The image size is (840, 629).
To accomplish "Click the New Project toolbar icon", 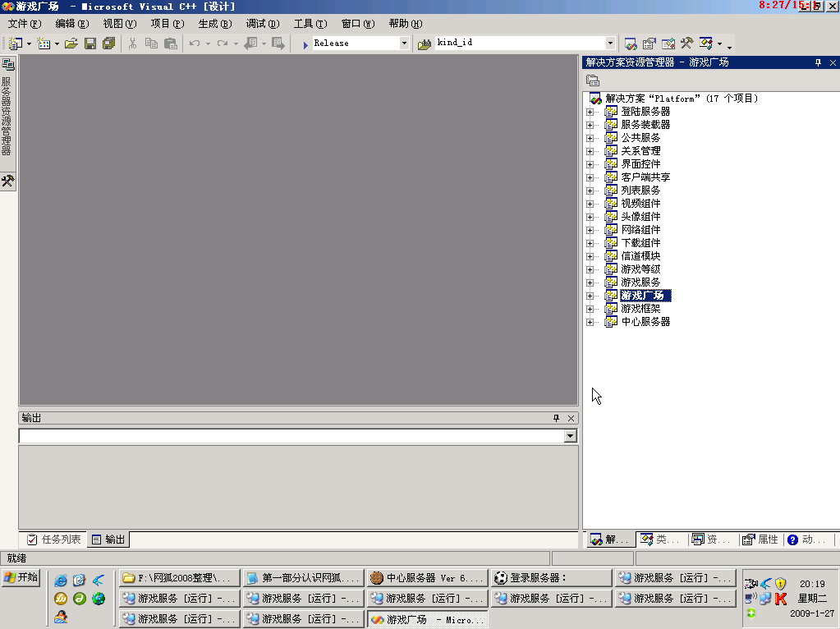I will 15,44.
